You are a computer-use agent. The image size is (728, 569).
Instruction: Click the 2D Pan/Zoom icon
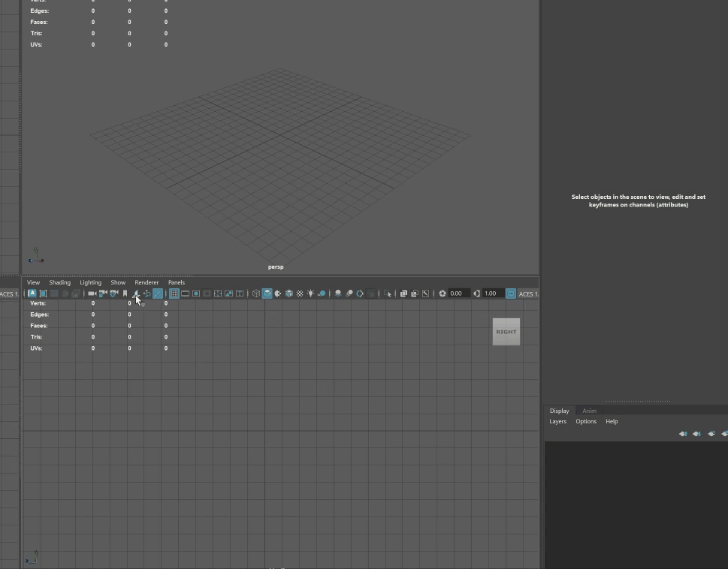(147, 294)
